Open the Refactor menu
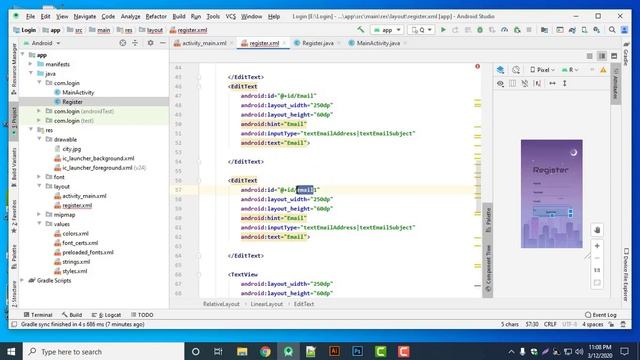The image size is (640, 360). [x=156, y=16]
